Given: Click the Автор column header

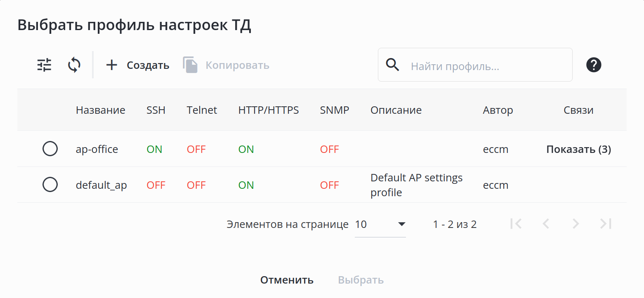Looking at the screenshot, I should 498,110.
